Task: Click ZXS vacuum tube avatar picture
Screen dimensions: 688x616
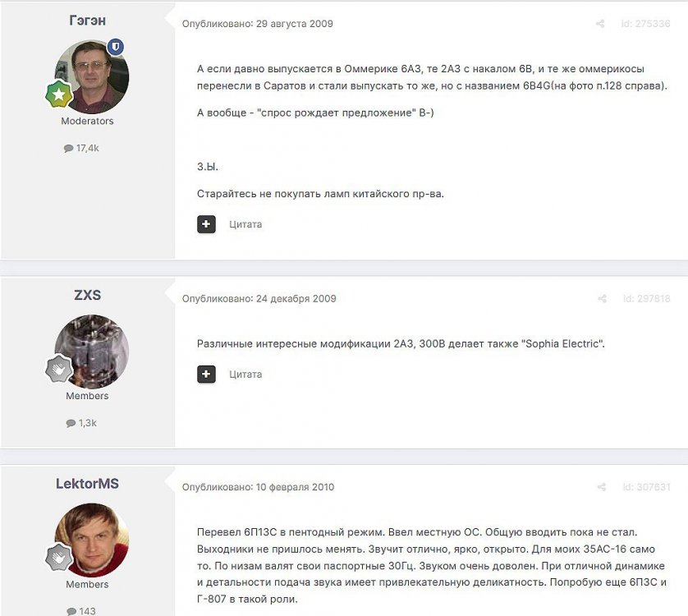Action: coord(92,352)
